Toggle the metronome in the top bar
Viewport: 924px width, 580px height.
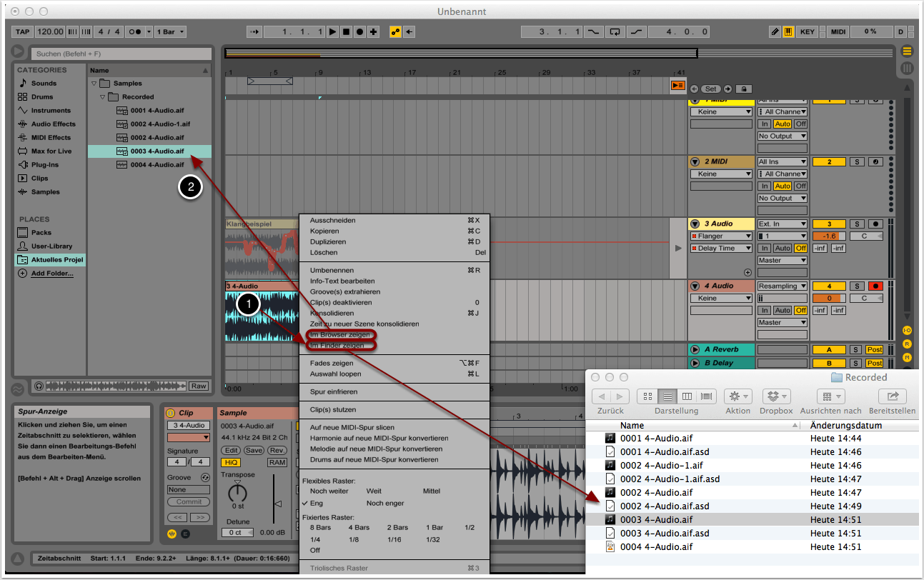click(x=134, y=31)
